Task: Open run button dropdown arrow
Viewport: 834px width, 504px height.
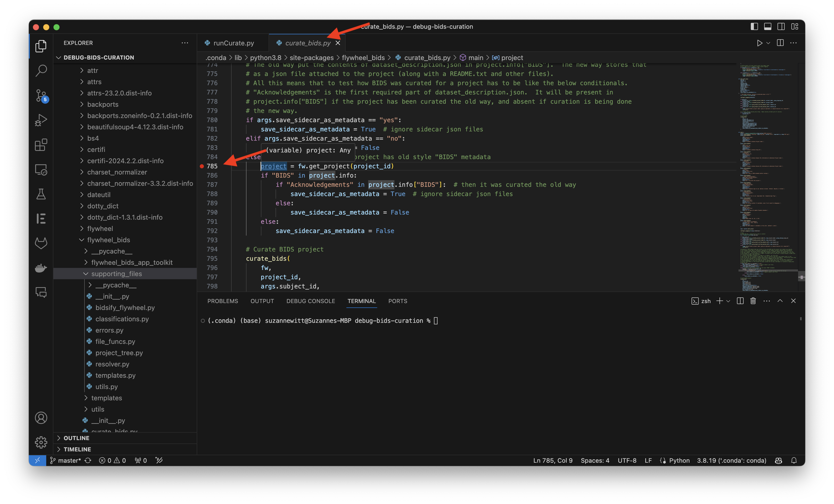Action: click(x=768, y=43)
